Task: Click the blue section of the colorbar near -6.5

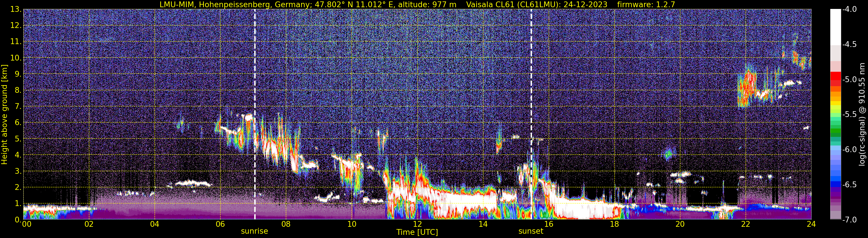Action: coord(835,184)
